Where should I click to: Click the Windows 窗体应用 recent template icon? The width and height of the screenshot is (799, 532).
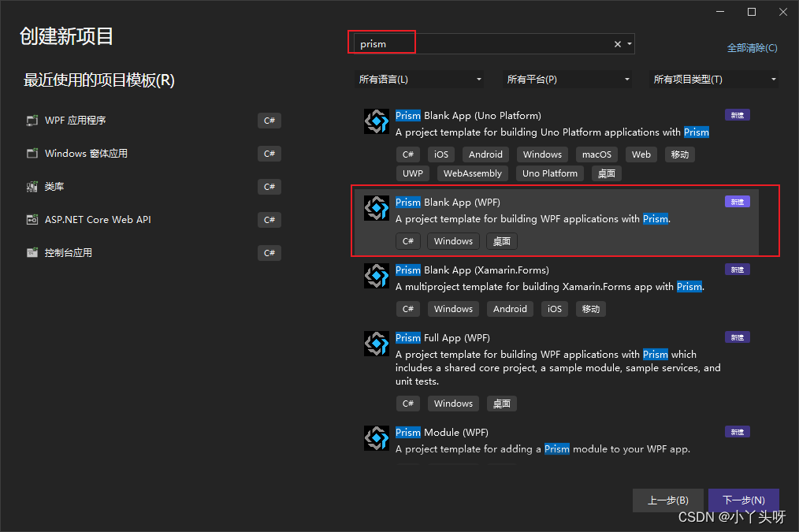pyautogui.click(x=32, y=154)
